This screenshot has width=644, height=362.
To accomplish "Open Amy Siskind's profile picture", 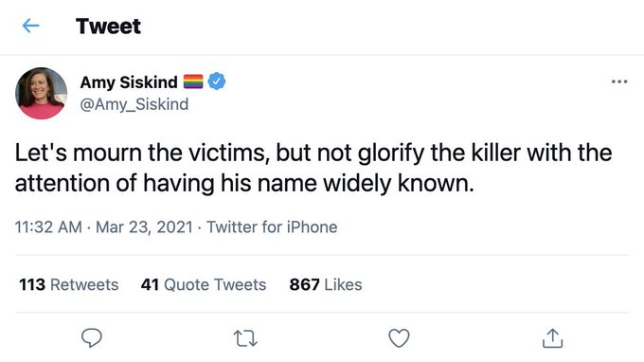I will click(41, 93).
